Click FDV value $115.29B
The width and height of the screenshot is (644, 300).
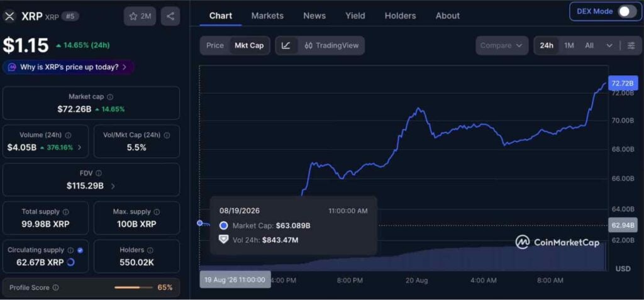85,186
